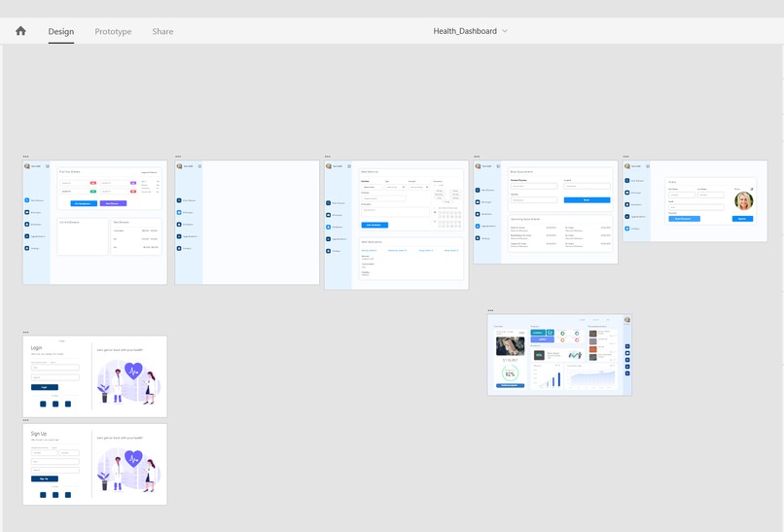Switch to the Prototype tab
Image resolution: width=784 pixels, height=532 pixels.
[x=113, y=31]
